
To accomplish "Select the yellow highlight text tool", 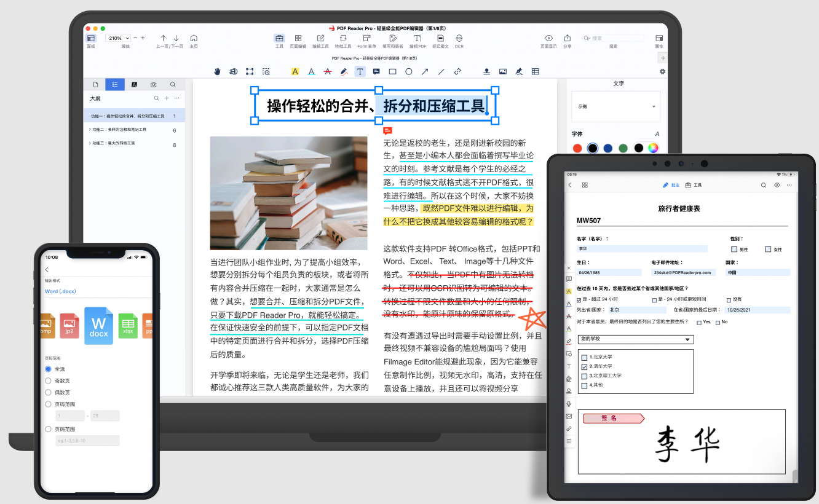I will (295, 71).
